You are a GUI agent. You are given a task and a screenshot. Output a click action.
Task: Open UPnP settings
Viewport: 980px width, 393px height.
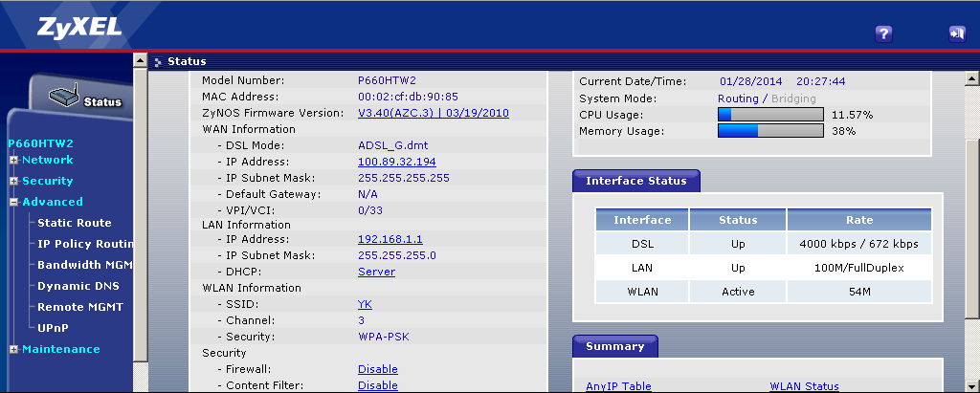pos(54,328)
